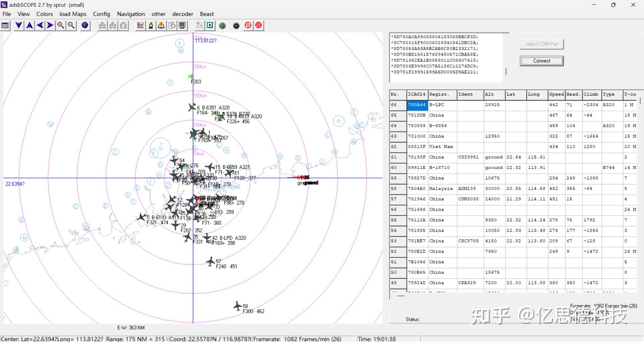Toggle the black circle indicator button
This screenshot has width=644, height=342.
pos(236,26)
